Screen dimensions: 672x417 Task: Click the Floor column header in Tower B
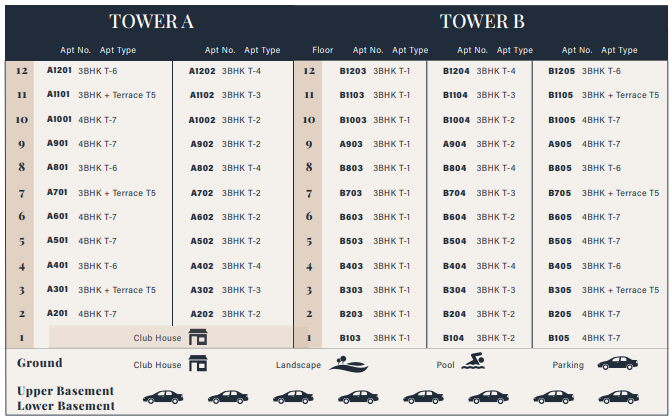(x=323, y=50)
